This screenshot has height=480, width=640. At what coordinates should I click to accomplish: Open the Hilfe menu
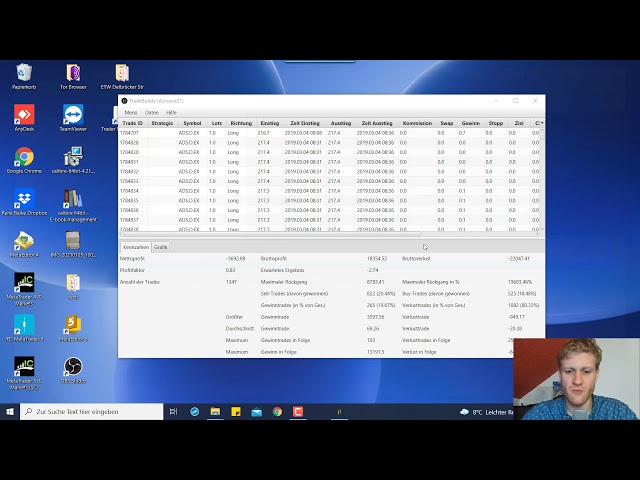pyautogui.click(x=171, y=112)
